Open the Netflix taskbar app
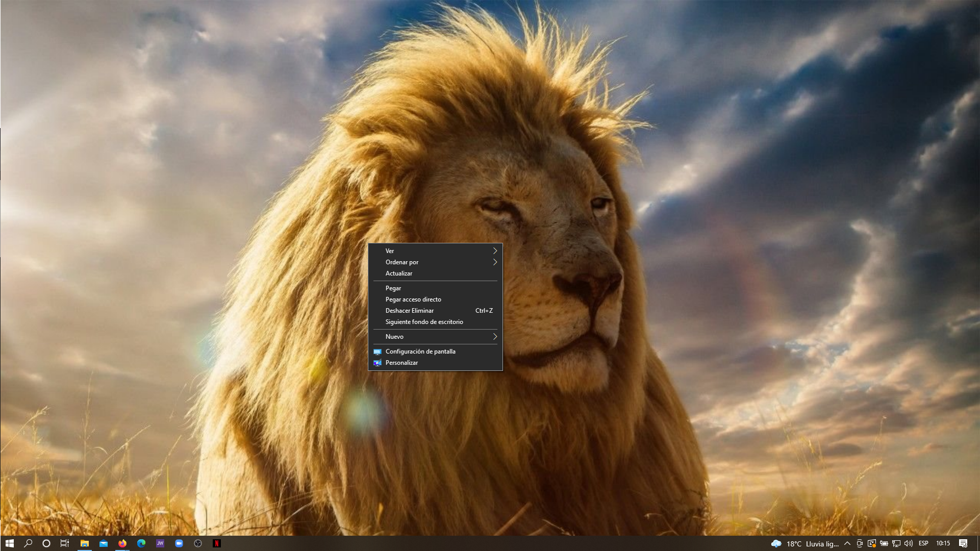Screen dimensions: 980x551 [217, 543]
